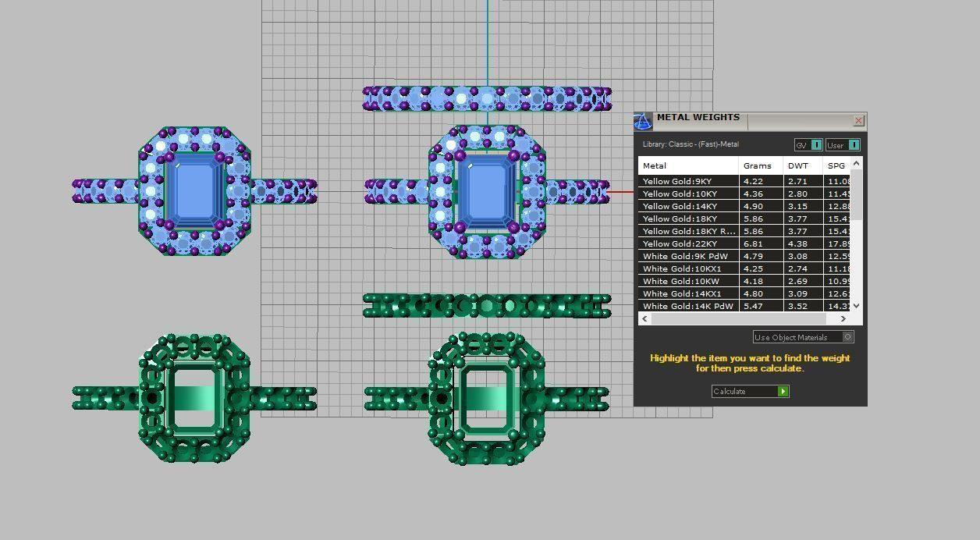Viewport: 980px width, 540px height.
Task: Click the upper-left ring's blue gemstone
Action: pos(194,192)
